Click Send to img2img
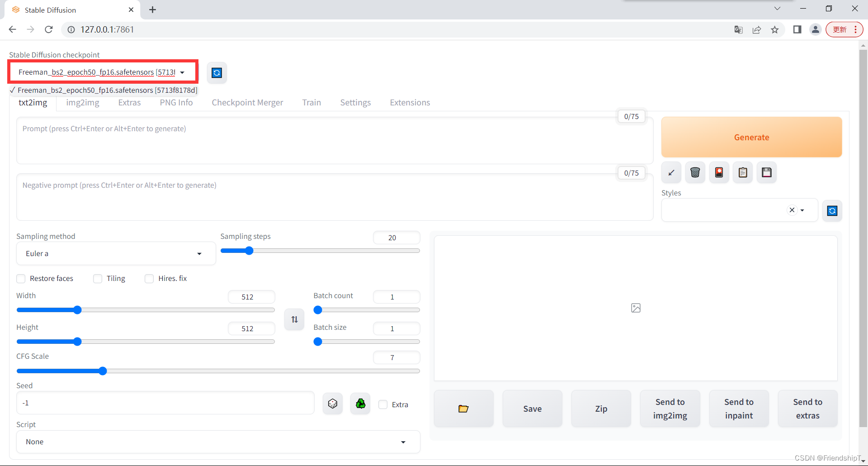Image resolution: width=868 pixels, height=466 pixels. click(670, 409)
